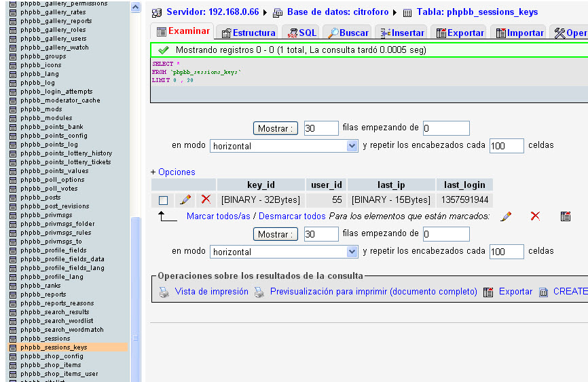This screenshot has height=382, width=588.
Task: Check the checkbox for the result row
Action: [163, 200]
